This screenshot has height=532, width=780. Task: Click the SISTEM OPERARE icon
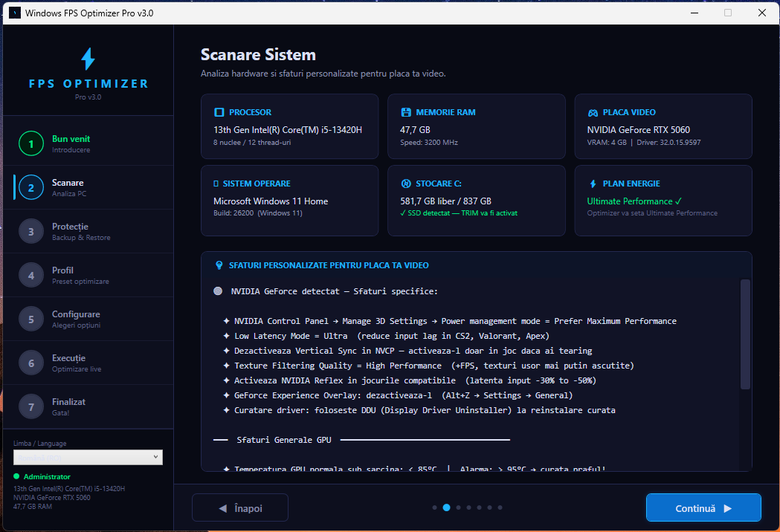point(216,184)
